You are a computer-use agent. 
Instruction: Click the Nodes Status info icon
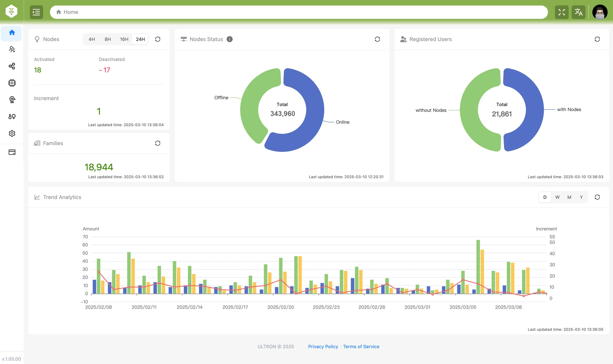pyautogui.click(x=230, y=39)
